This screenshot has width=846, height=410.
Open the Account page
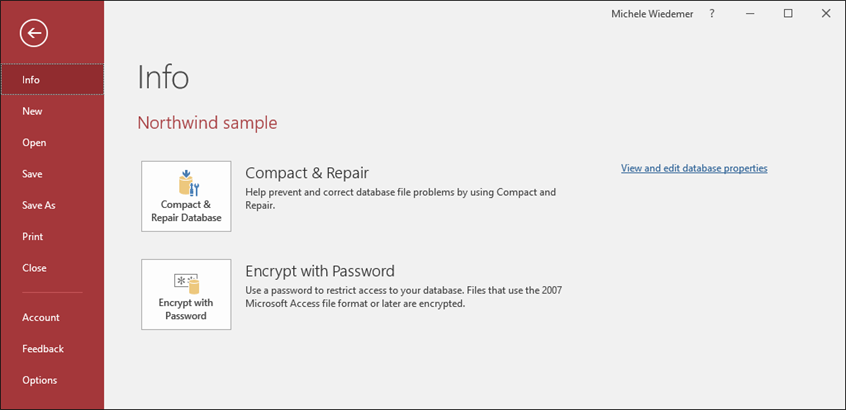tap(52, 317)
